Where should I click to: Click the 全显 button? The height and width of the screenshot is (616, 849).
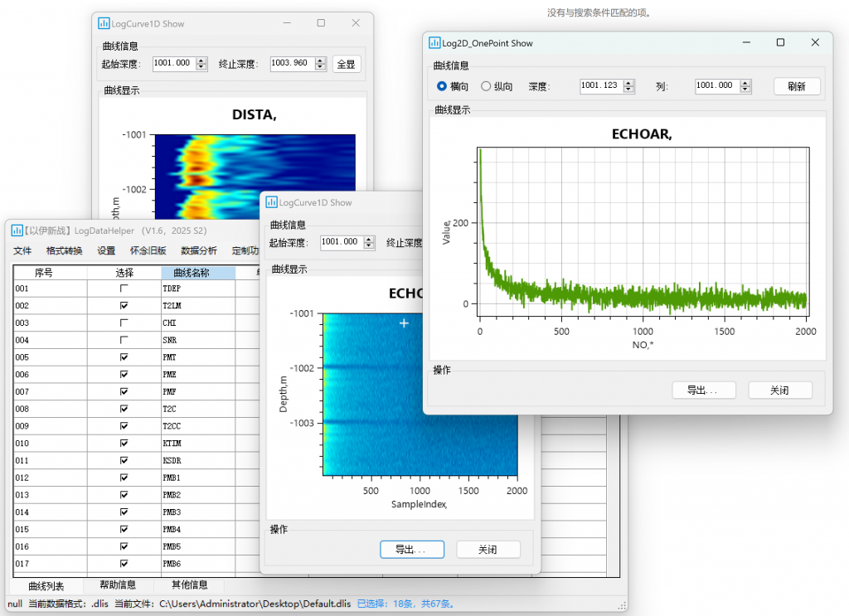tap(347, 64)
